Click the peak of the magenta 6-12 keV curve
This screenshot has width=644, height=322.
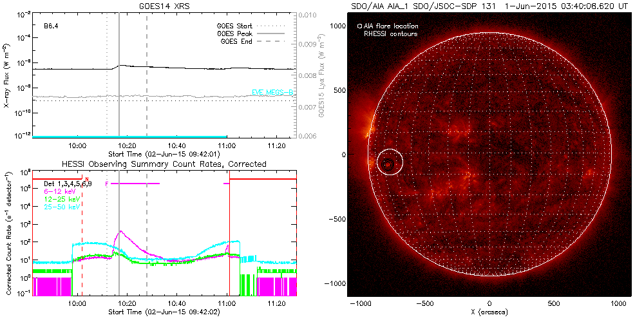point(120,232)
